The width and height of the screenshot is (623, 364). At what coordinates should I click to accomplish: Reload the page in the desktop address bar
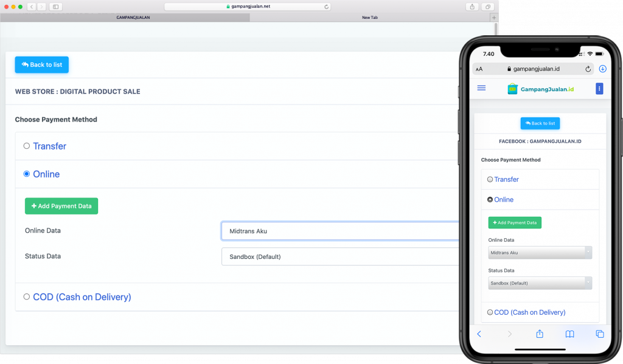click(327, 7)
